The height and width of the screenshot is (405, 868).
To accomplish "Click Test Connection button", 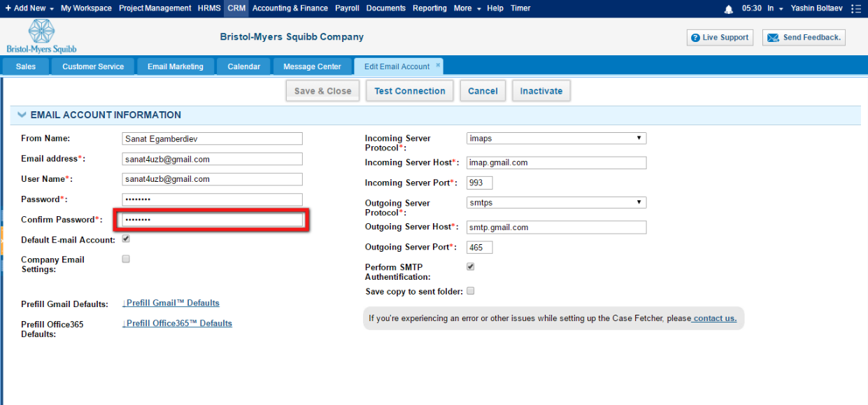I will click(410, 91).
